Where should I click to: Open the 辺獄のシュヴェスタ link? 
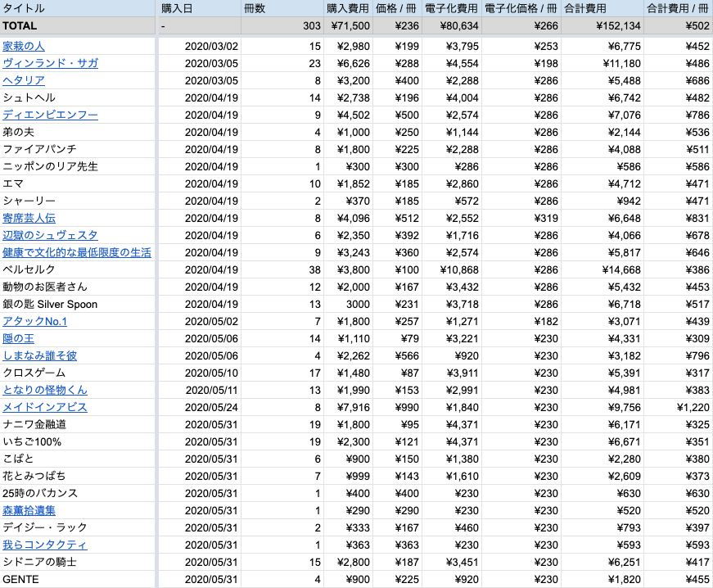point(50,236)
